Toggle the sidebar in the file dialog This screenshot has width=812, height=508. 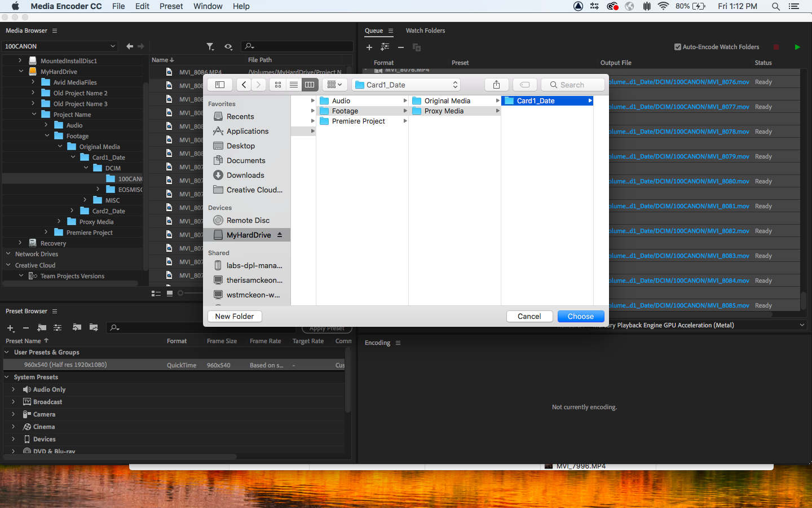pyautogui.click(x=220, y=85)
